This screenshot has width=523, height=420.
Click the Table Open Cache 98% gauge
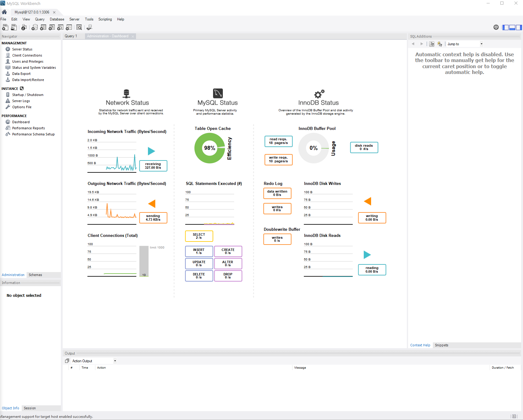pos(210,148)
